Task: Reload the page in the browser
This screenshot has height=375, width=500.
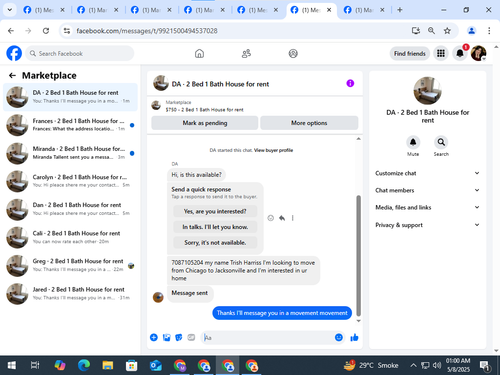Action: tap(46, 31)
